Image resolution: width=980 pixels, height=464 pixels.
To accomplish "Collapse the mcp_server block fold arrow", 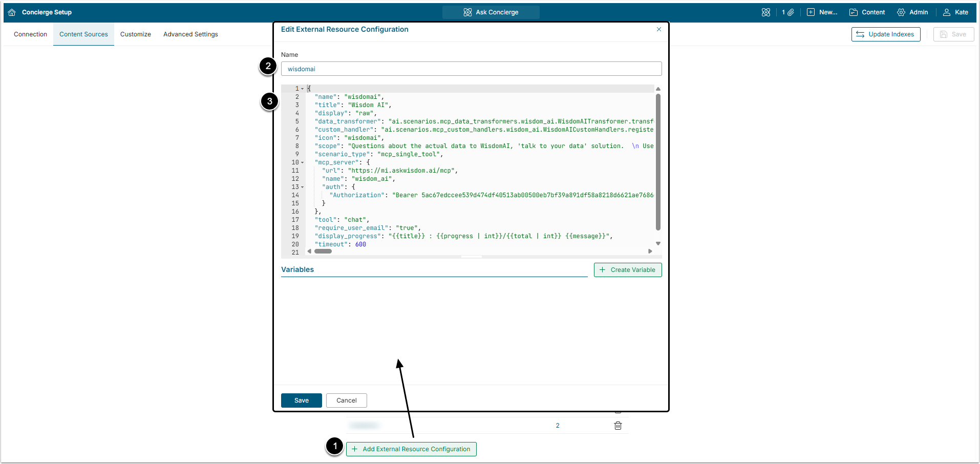I will coord(303,163).
